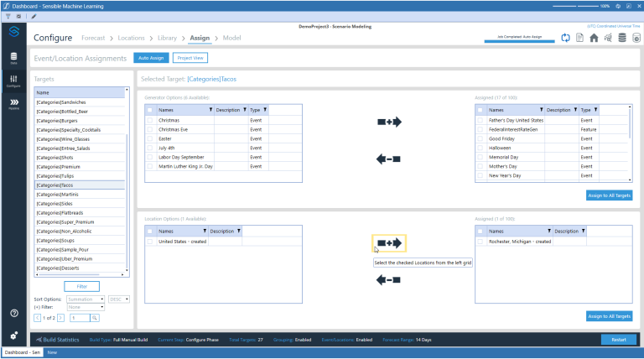Viewport: 644px width, 359px height.
Task: Click the page search magnifier icon
Action: pos(95,318)
